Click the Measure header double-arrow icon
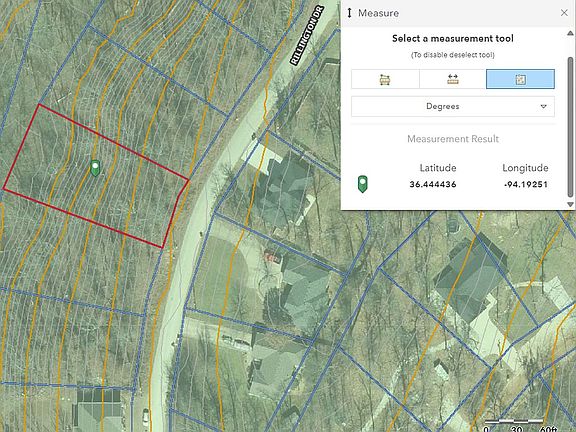The image size is (576, 432). pyautogui.click(x=349, y=13)
